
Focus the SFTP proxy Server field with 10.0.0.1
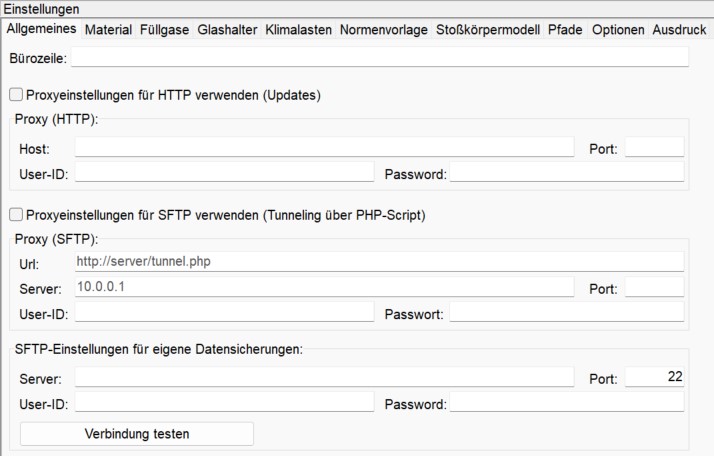tap(324, 288)
